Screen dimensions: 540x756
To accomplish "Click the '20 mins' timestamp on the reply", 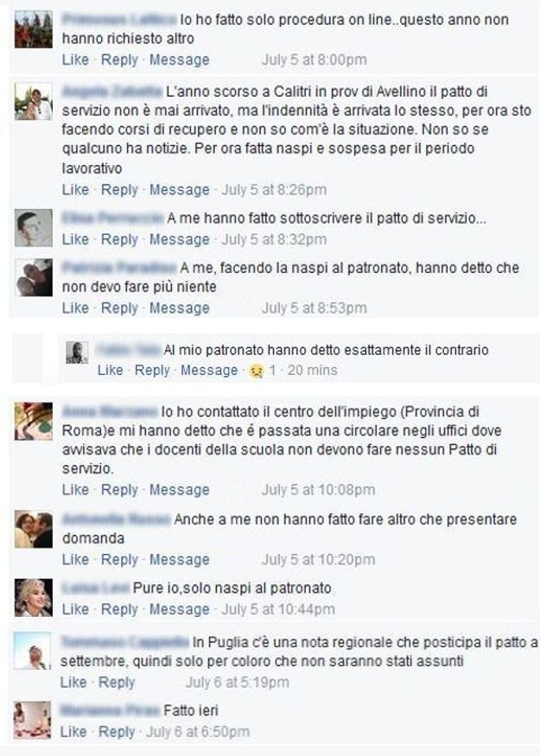I will point(313,371).
